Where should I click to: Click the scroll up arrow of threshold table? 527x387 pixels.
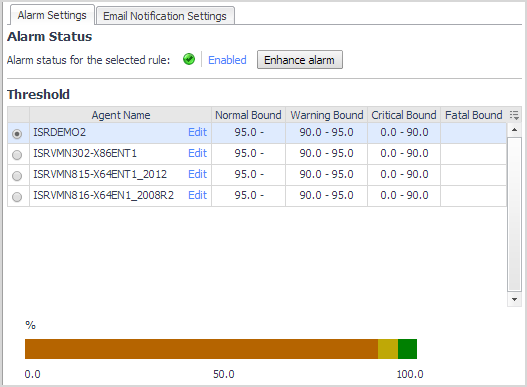tap(514, 130)
